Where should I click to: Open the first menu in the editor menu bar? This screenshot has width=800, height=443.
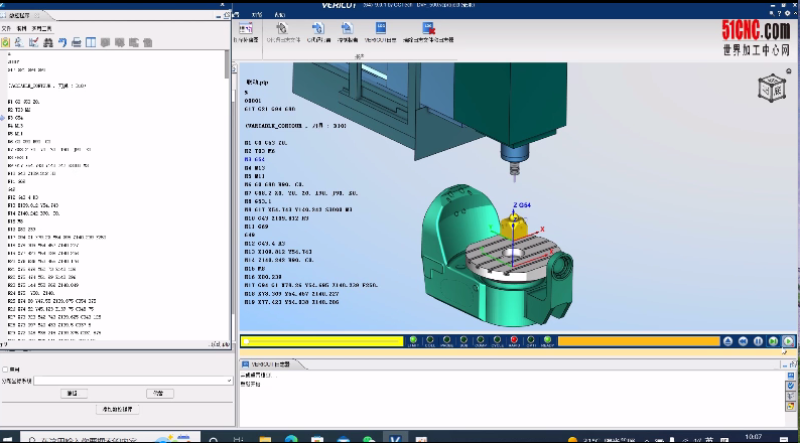click(x=6, y=29)
